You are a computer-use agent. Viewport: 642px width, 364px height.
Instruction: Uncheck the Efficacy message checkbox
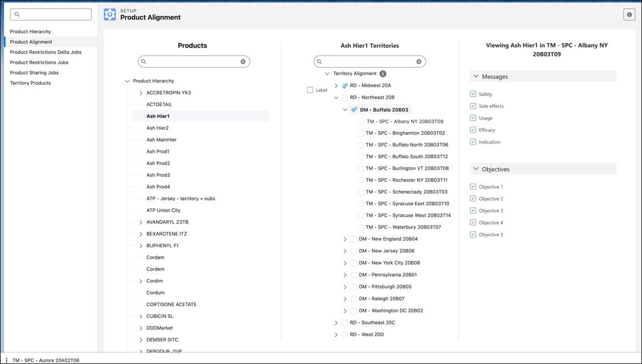473,130
